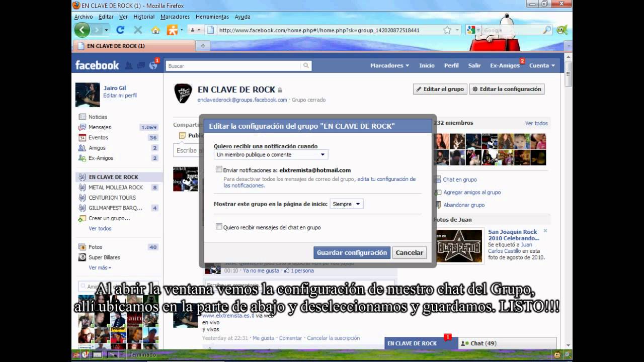Open Amigos in left sidebar

pyautogui.click(x=97, y=148)
